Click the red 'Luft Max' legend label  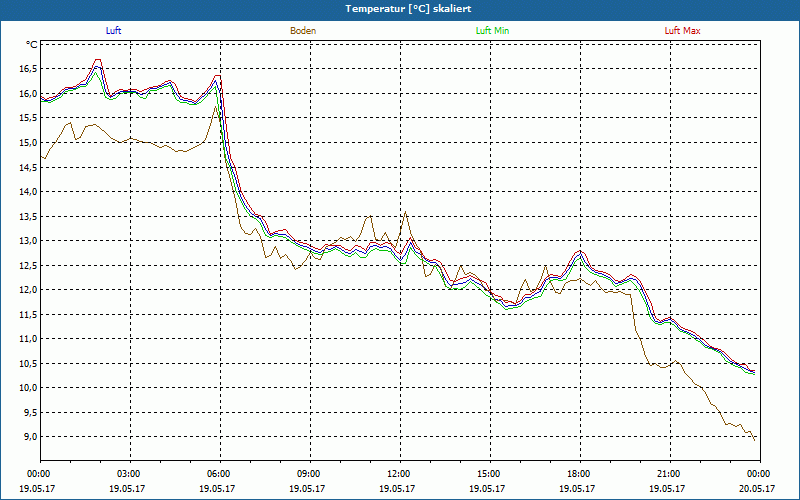[682, 31]
